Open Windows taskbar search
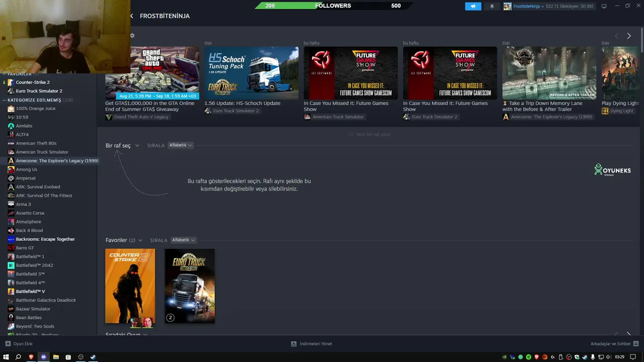 click(x=18, y=357)
